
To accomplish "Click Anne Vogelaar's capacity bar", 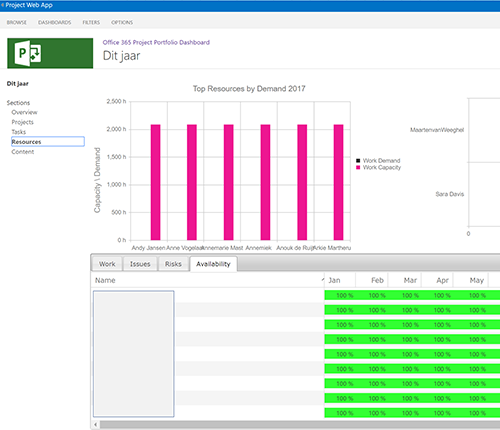I will [x=192, y=182].
